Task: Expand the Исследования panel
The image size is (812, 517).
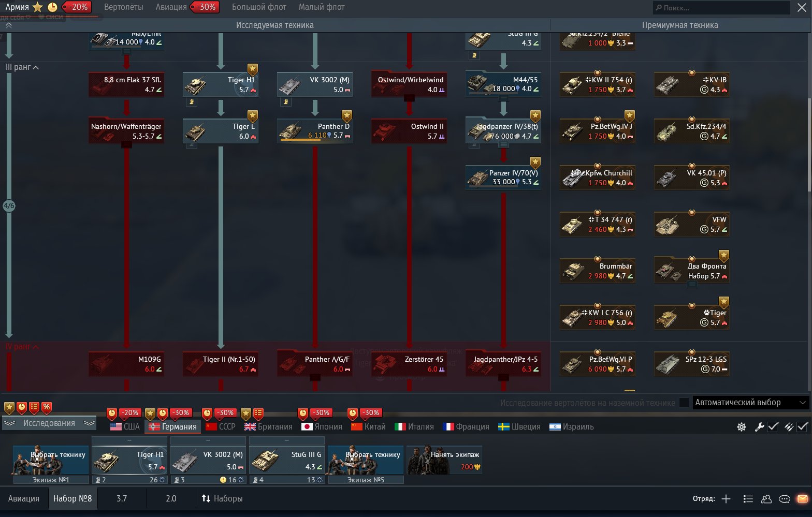Action: [x=49, y=423]
